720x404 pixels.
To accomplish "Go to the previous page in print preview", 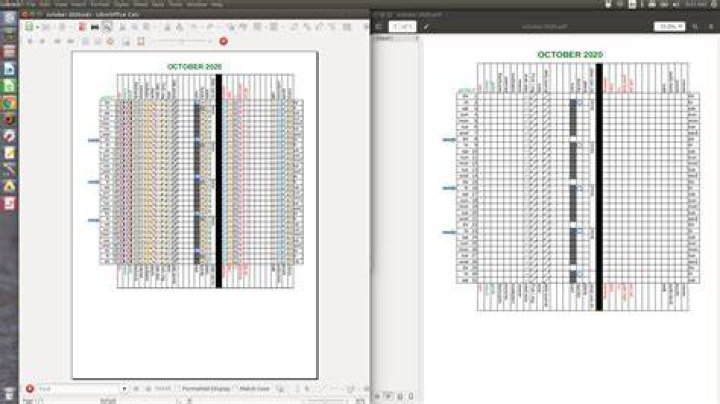I will (30, 41).
